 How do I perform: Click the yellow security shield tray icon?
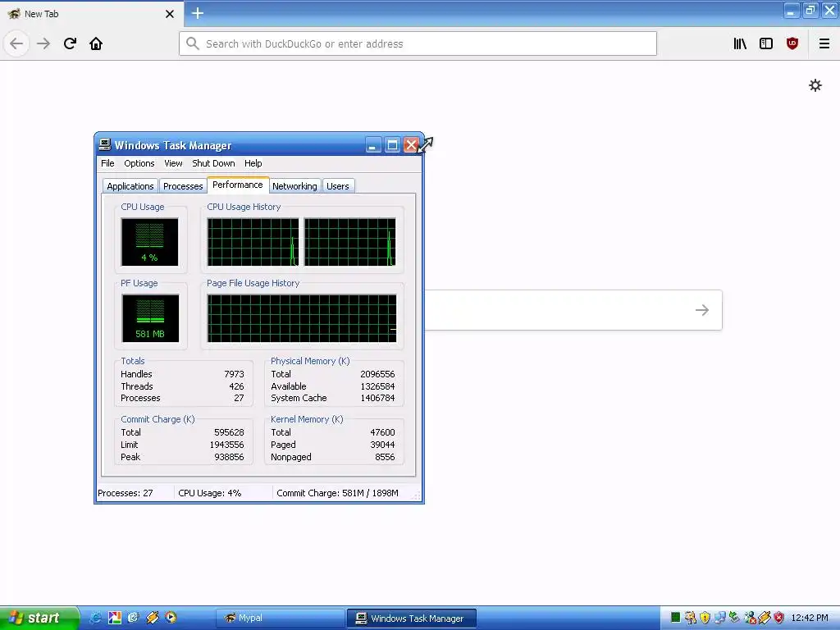pyautogui.click(x=705, y=618)
